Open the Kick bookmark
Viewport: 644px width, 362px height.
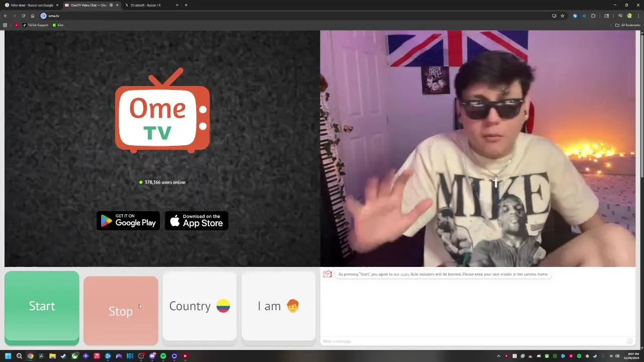click(x=58, y=25)
